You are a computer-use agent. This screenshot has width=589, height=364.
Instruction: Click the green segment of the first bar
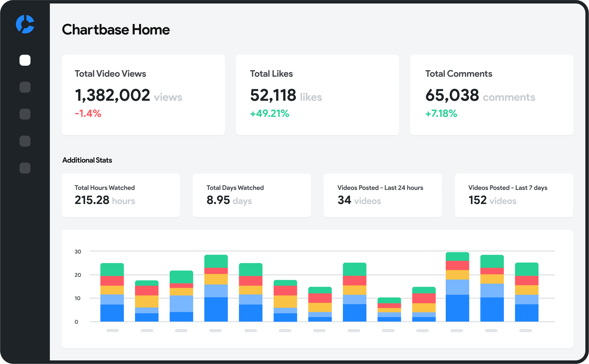pyautogui.click(x=112, y=269)
